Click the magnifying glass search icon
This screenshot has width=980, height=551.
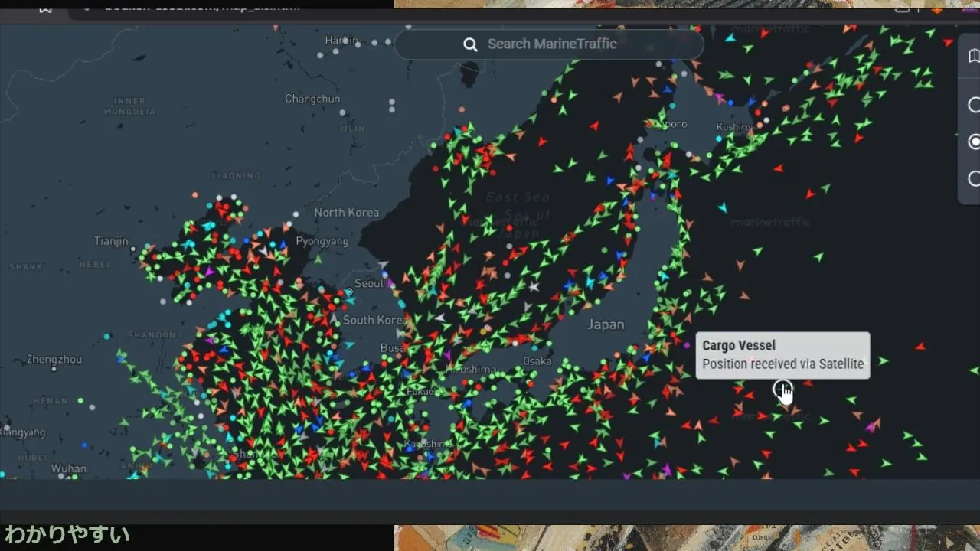coord(470,44)
